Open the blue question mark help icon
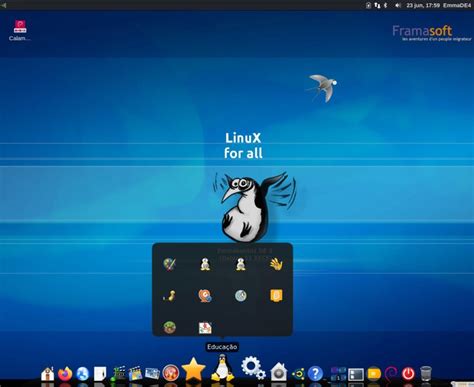474x387 pixels. tap(315, 374)
